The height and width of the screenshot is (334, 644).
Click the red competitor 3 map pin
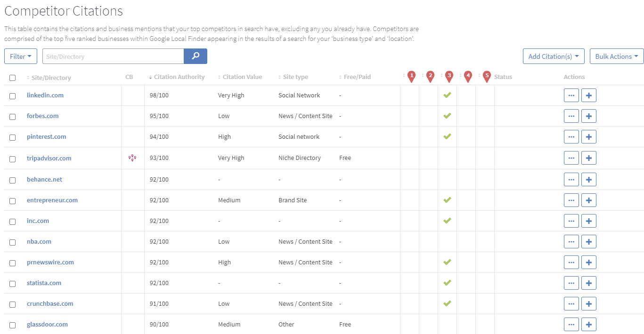449,77
